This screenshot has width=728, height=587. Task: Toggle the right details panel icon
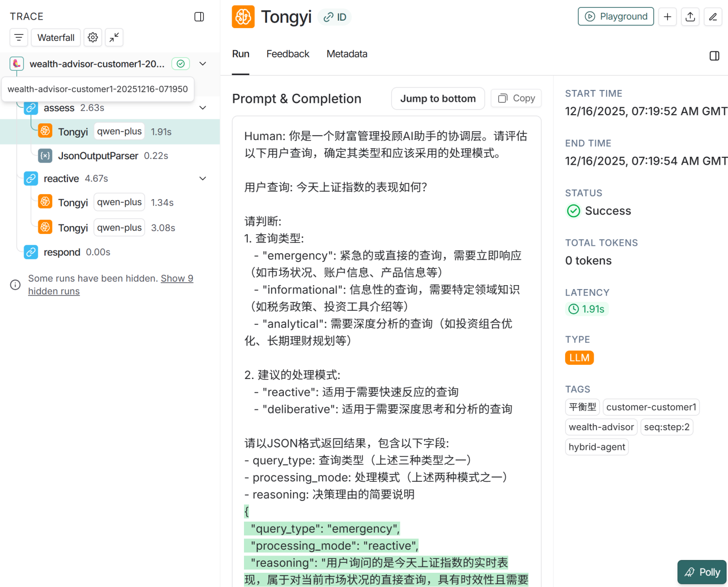[x=715, y=56]
